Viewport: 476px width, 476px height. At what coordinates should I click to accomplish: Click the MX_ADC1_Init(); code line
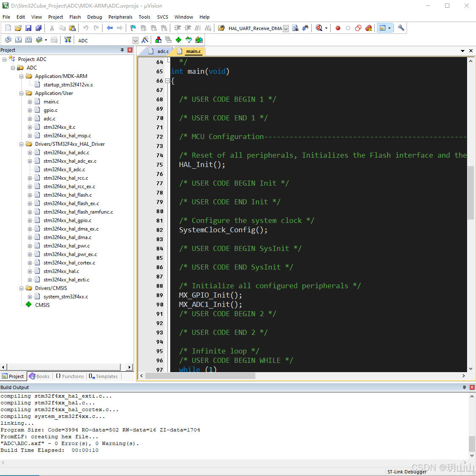tap(210, 304)
